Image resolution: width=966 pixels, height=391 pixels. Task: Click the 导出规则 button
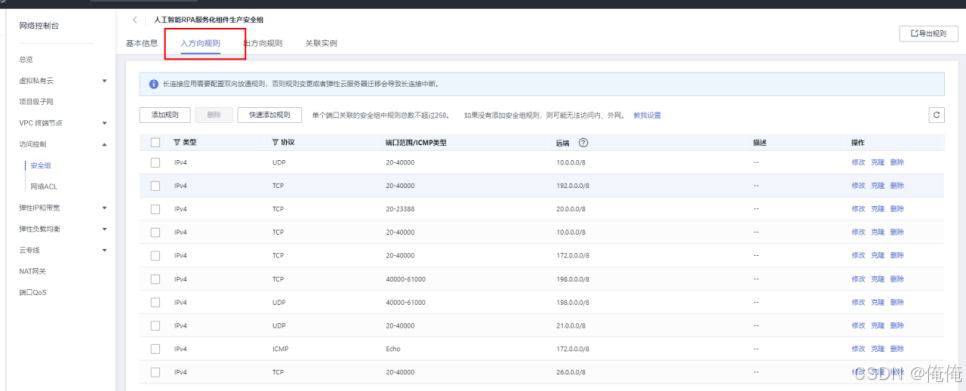[928, 34]
